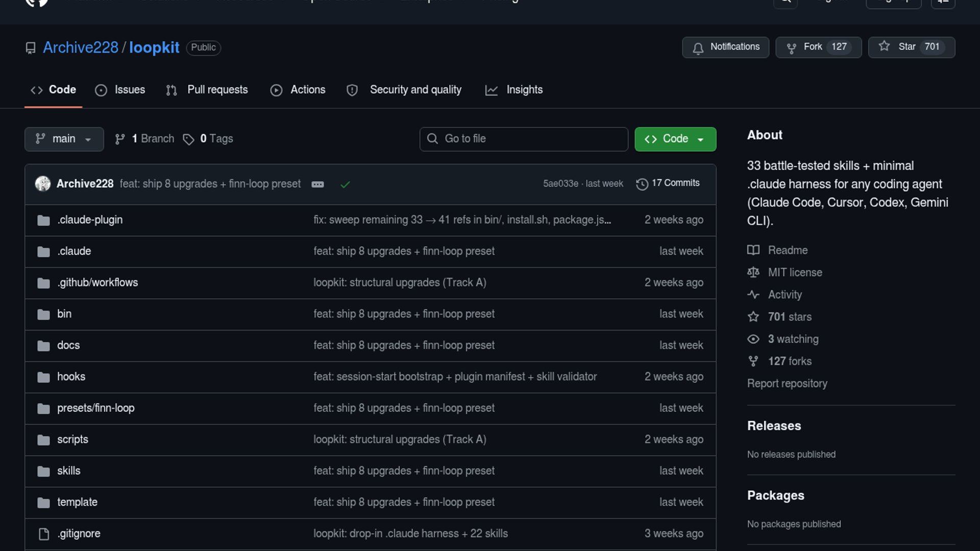Open the Actions tab

coord(298,90)
